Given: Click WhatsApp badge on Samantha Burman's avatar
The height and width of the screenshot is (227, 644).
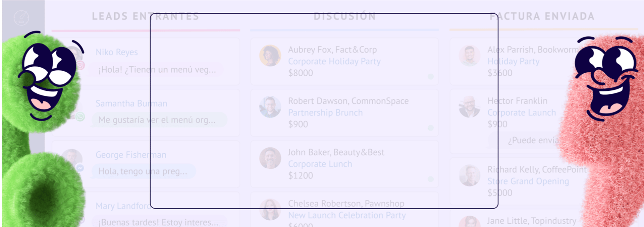Looking at the screenshot, I should pos(80,117).
